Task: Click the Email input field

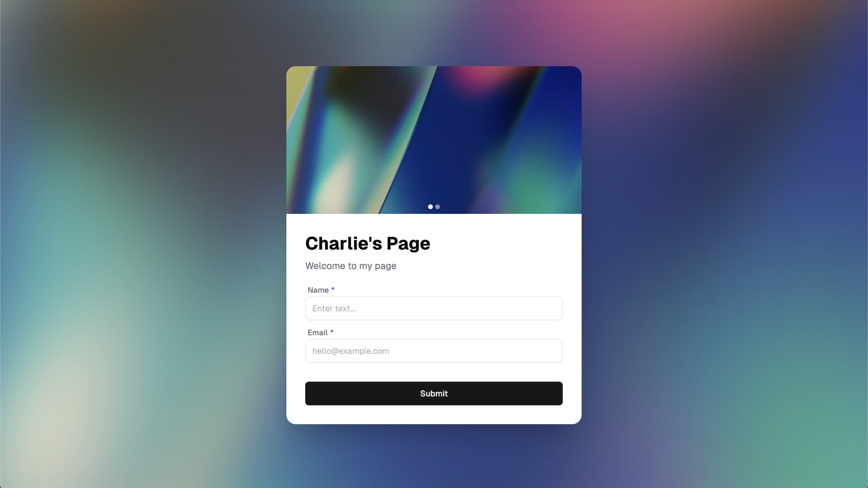Action: coord(434,351)
